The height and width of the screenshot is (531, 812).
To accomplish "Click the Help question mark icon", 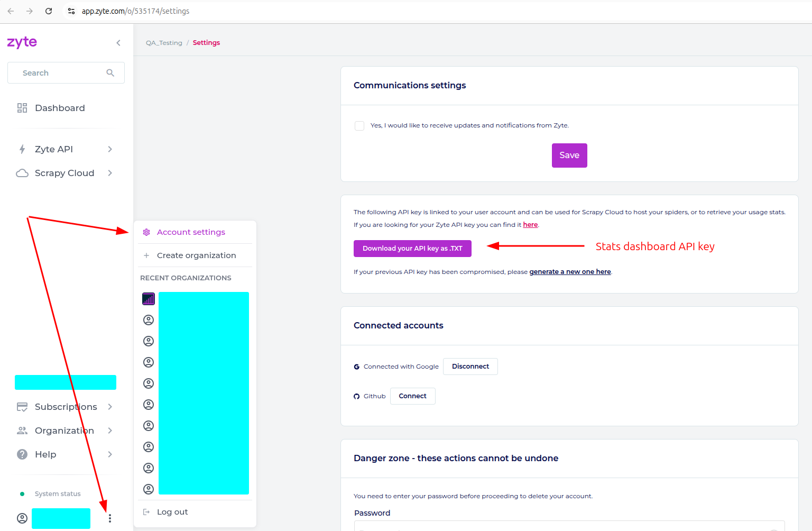I will [x=22, y=454].
